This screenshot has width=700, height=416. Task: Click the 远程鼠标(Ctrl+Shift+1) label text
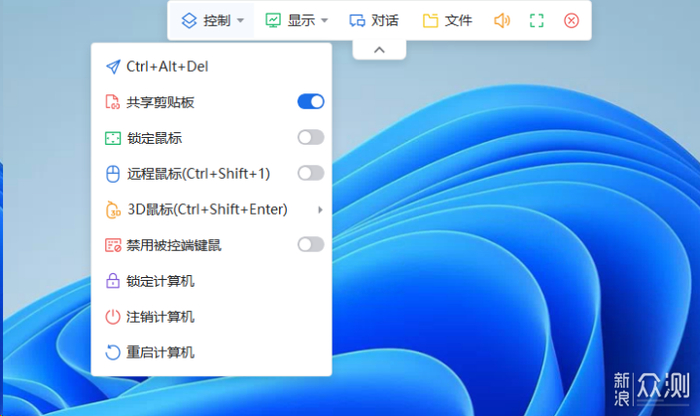199,174
